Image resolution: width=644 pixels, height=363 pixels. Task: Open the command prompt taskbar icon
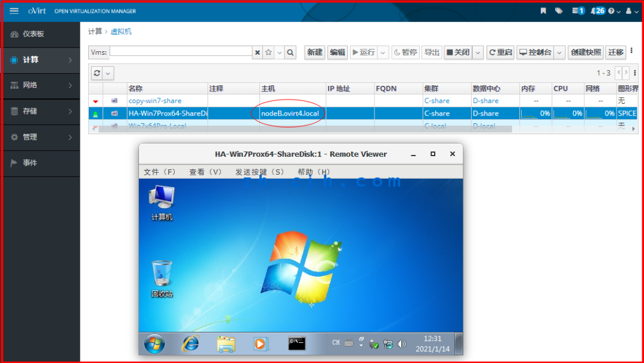[x=296, y=343]
